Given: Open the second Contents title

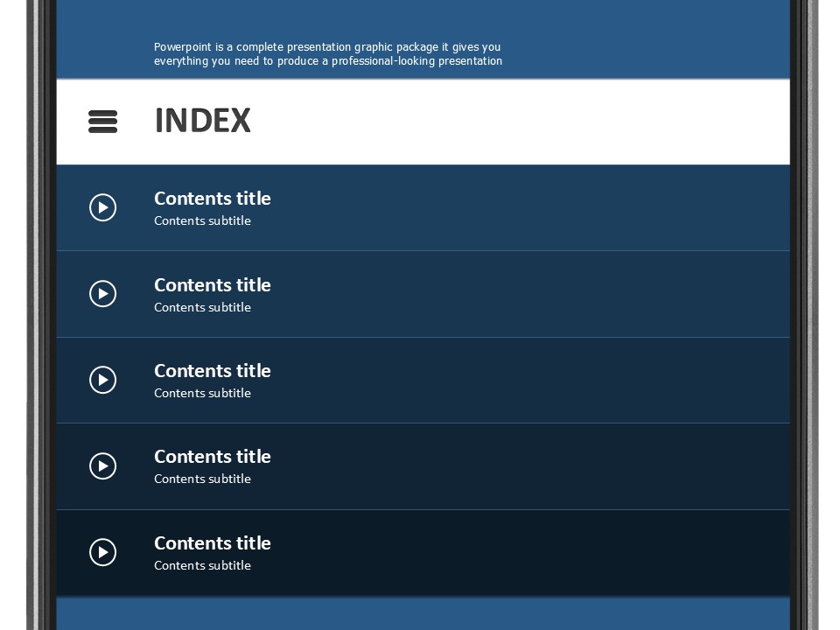Looking at the screenshot, I should pos(212,285).
